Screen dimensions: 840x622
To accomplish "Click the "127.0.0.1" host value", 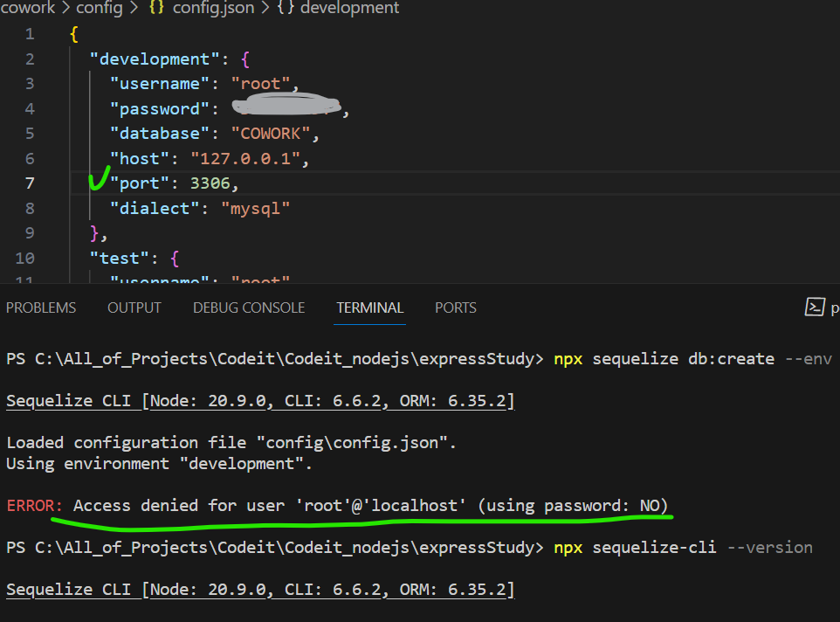I will point(245,159).
